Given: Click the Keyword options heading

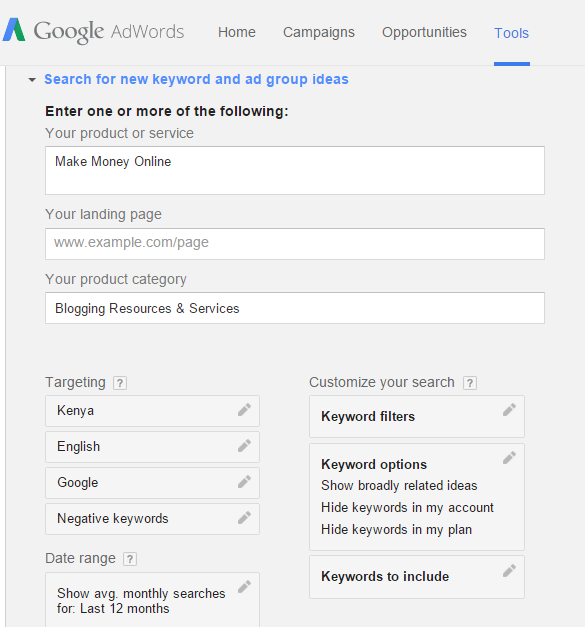Looking at the screenshot, I should coord(374,464).
